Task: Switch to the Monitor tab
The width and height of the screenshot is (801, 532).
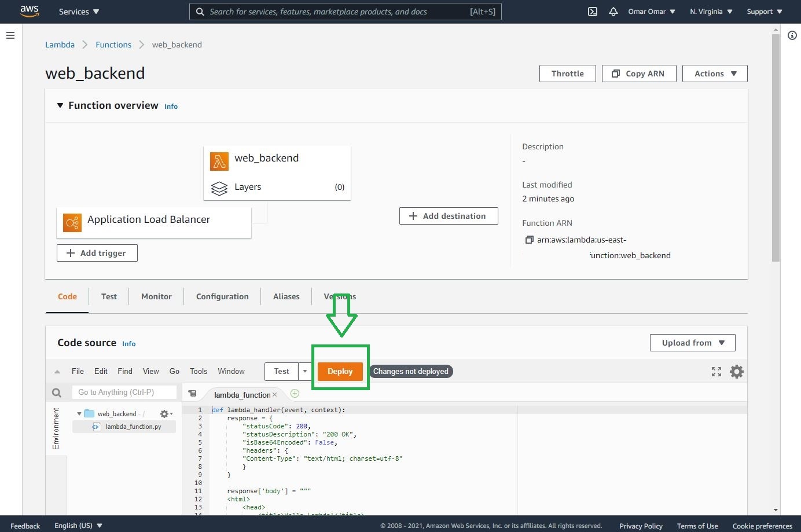Action: pos(156,296)
